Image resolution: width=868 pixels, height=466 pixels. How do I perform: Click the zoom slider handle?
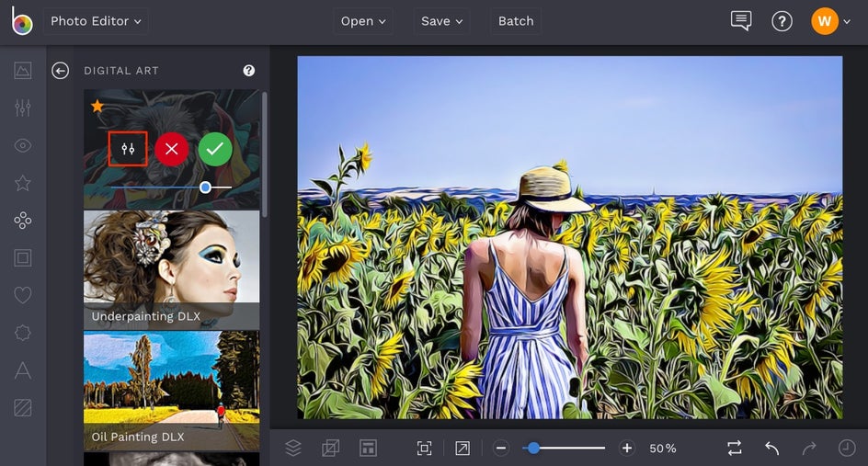[x=533, y=448]
